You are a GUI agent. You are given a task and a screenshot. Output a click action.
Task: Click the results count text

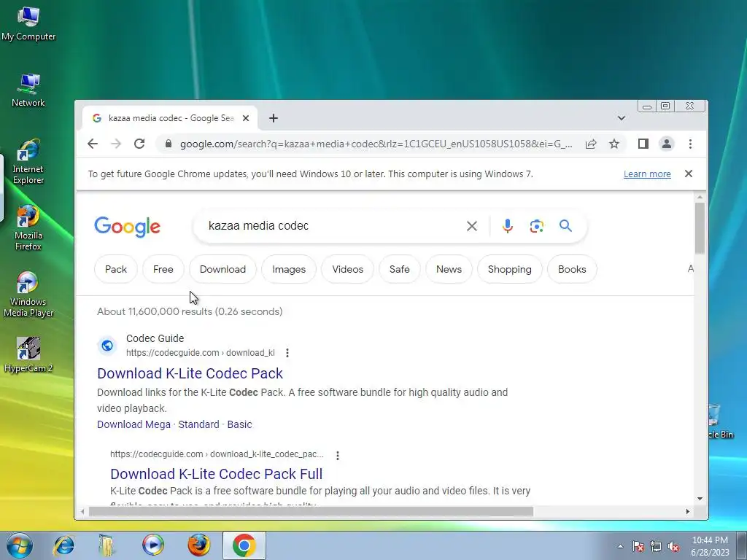(x=190, y=311)
